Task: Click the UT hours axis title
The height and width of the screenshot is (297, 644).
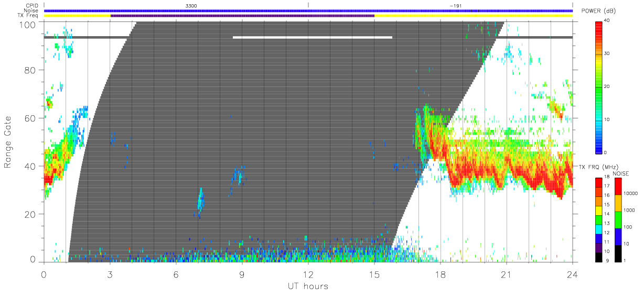Action: click(x=308, y=286)
